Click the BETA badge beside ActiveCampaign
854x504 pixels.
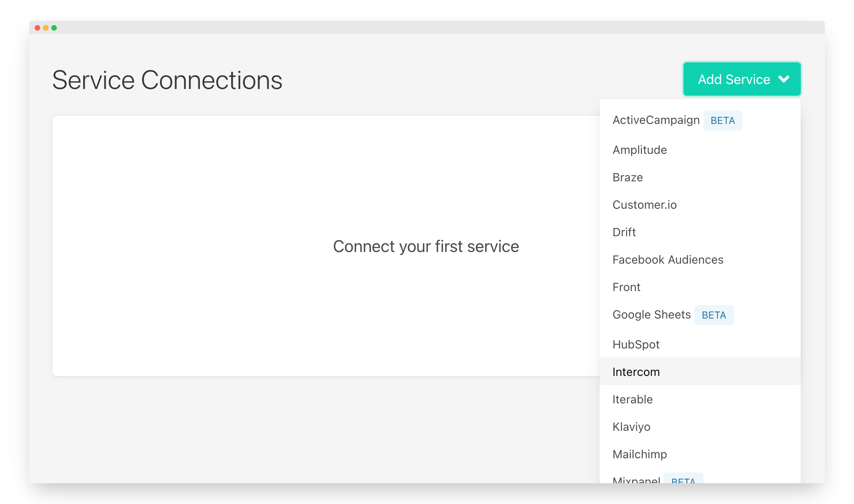tap(723, 121)
